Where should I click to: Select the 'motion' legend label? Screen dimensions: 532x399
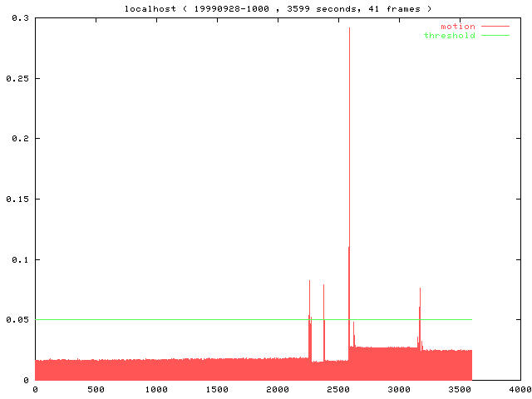click(x=457, y=27)
